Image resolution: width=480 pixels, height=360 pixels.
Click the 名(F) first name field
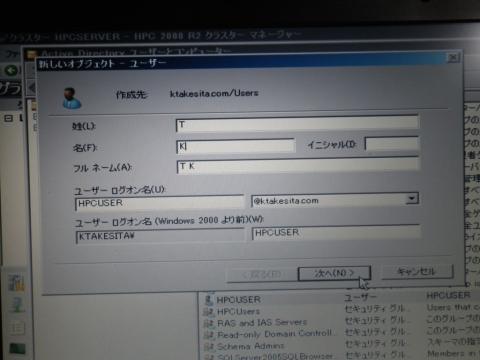click(x=236, y=146)
